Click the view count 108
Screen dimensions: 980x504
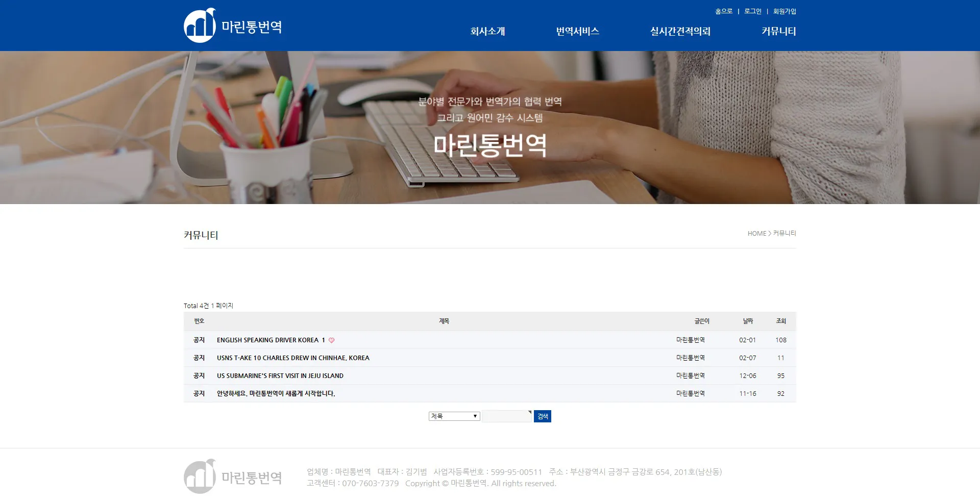781,340
